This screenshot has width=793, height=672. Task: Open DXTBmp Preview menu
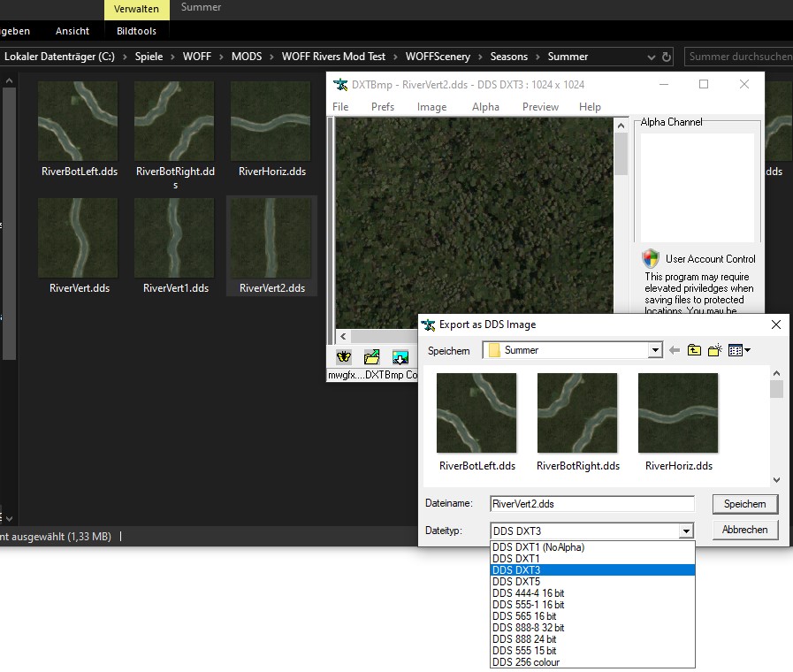540,107
